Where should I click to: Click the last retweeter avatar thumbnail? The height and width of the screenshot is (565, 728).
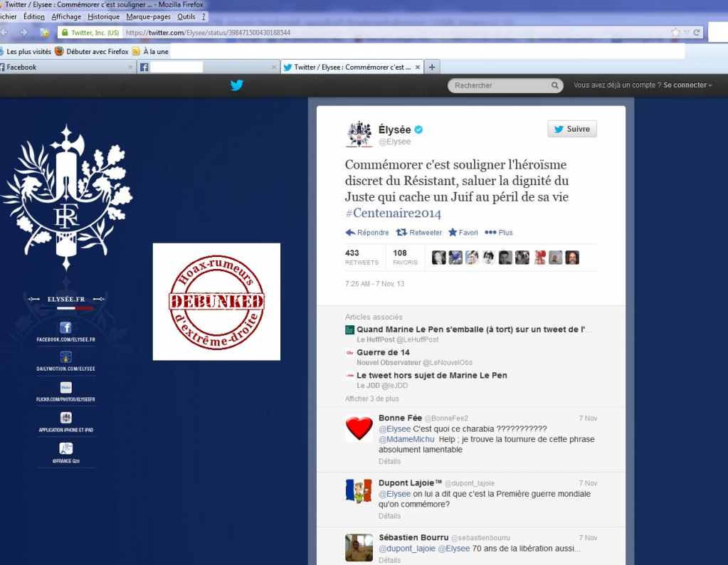572,257
